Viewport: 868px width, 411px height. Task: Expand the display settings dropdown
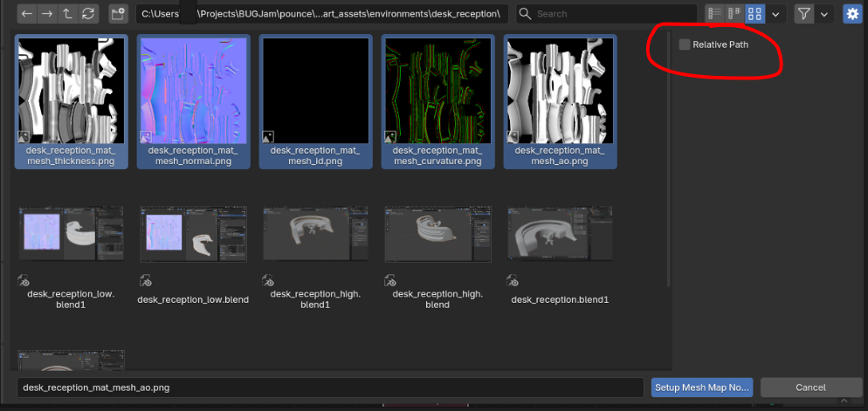pos(775,14)
